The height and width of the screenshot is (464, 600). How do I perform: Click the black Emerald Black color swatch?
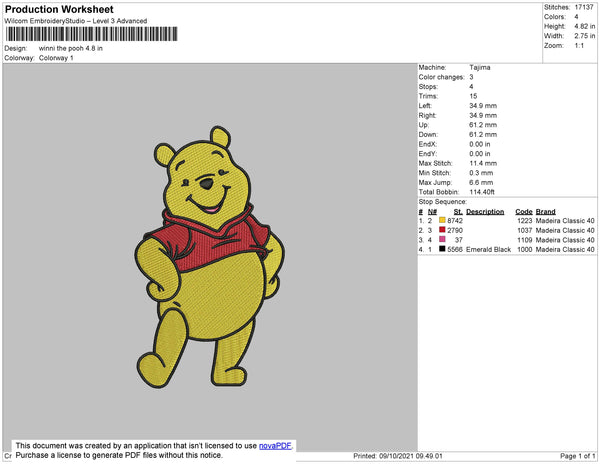442,249
